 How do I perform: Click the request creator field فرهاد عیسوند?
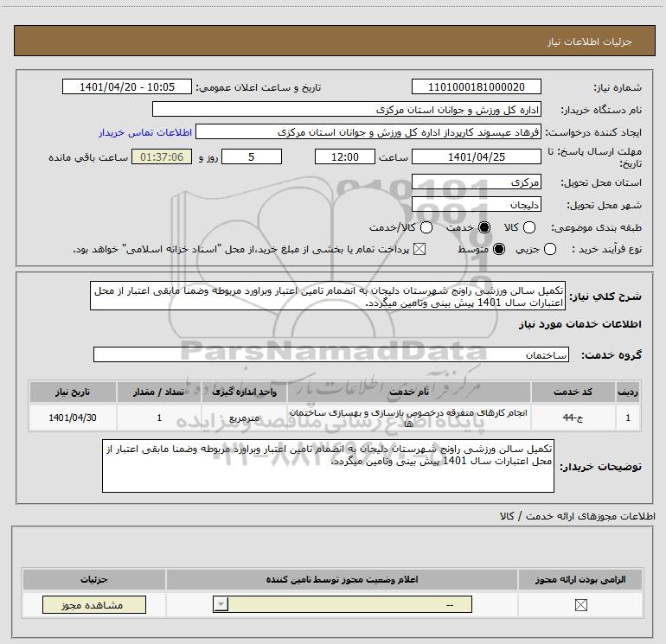click(368, 132)
